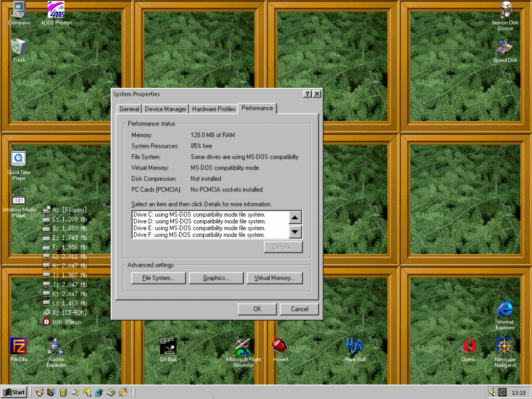Image resolution: width=532 pixels, height=399 pixels.
Task: Open the Start menu
Action: point(14,393)
